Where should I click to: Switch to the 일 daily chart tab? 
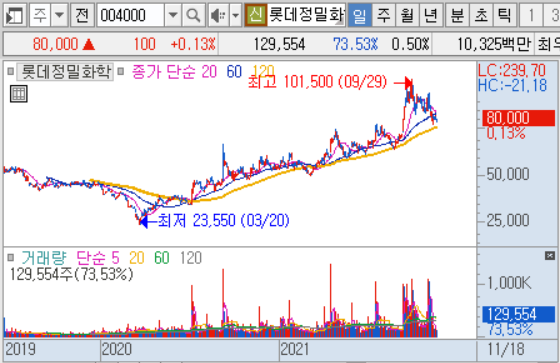[359, 15]
